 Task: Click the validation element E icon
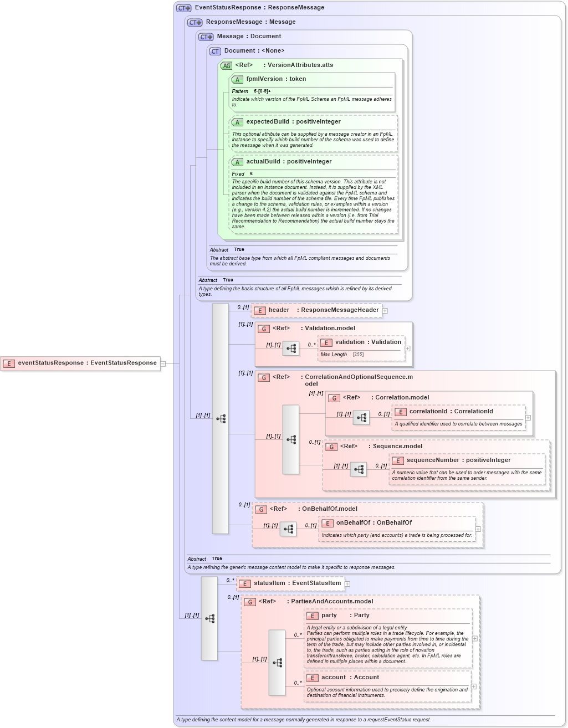pos(326,343)
